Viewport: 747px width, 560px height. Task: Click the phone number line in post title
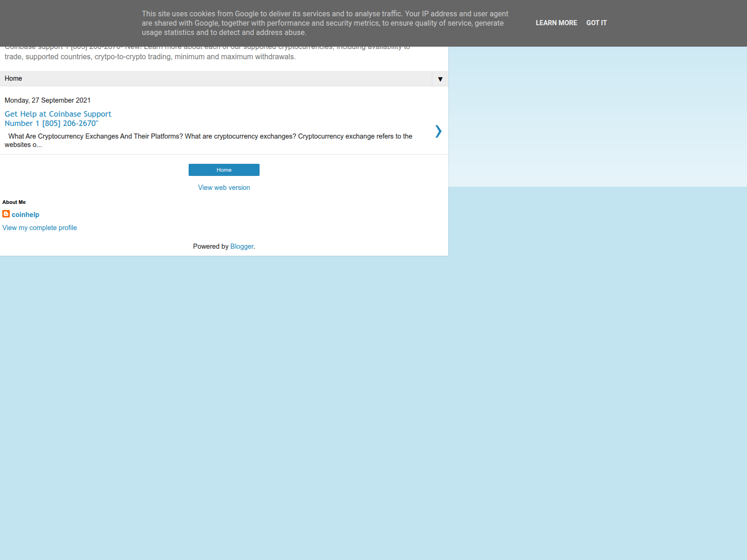[51, 124]
